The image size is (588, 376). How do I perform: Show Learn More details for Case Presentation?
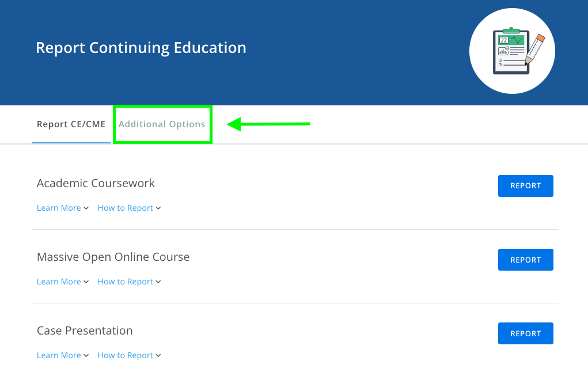pyautogui.click(x=62, y=355)
